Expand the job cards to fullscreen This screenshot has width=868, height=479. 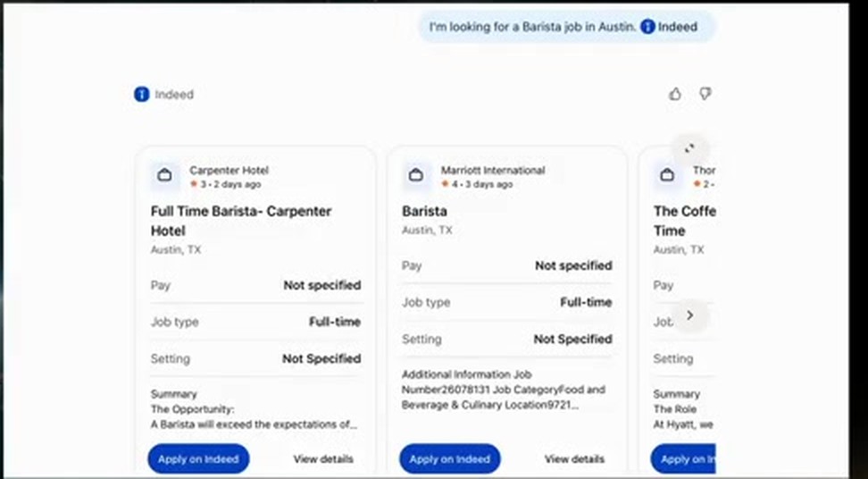click(689, 148)
